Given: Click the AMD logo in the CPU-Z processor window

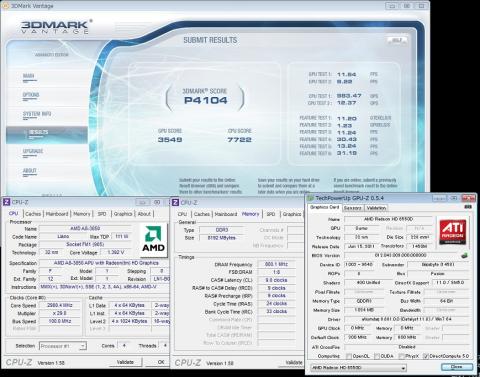Looking at the screenshot, I should [x=153, y=239].
